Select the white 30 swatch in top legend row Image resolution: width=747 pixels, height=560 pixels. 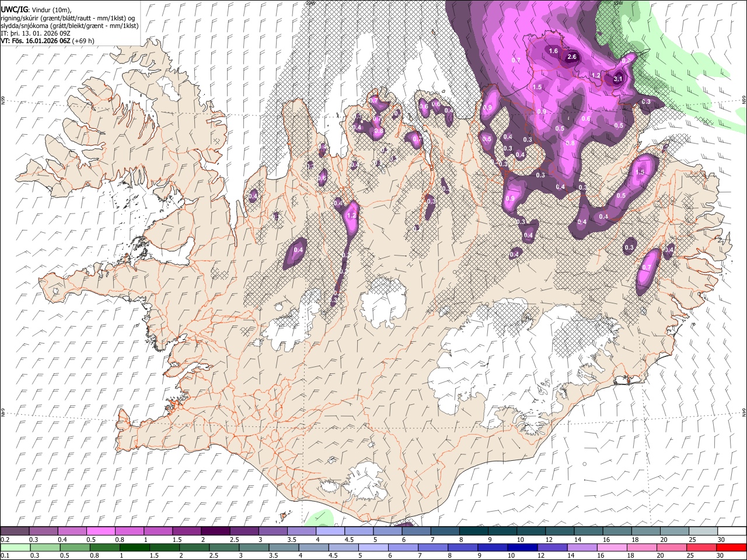point(731,531)
